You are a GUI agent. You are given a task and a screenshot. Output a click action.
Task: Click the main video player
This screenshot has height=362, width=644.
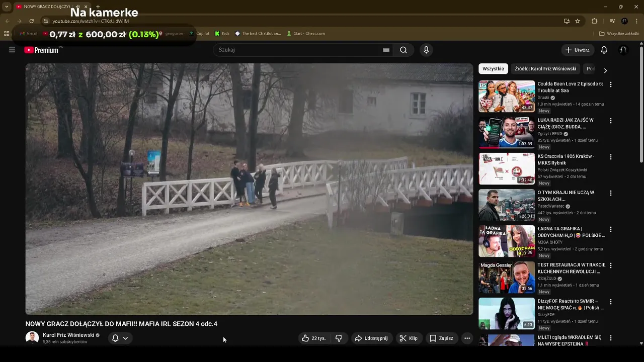pyautogui.click(x=249, y=189)
